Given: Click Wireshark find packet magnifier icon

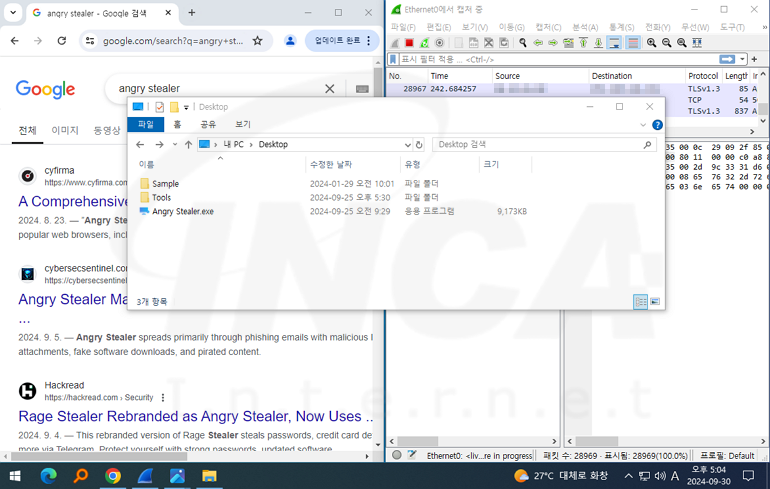Looking at the screenshot, I should (522, 43).
